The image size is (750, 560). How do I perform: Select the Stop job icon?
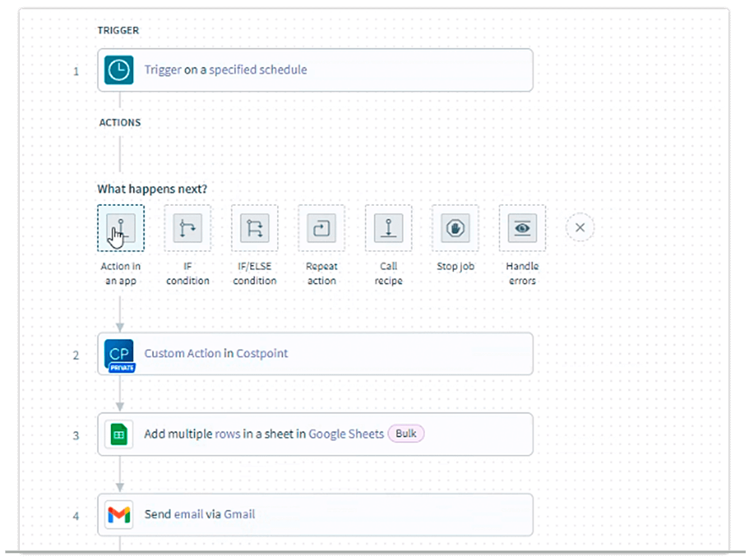455,228
